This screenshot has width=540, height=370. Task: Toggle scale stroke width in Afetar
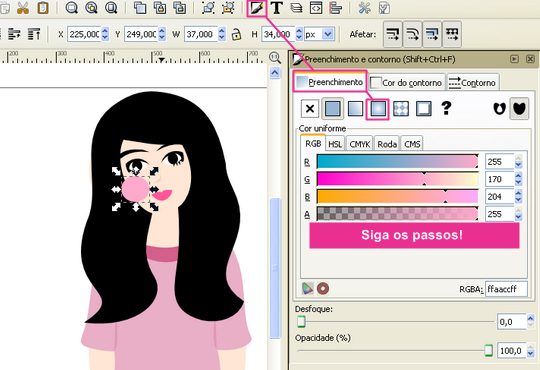(x=393, y=34)
